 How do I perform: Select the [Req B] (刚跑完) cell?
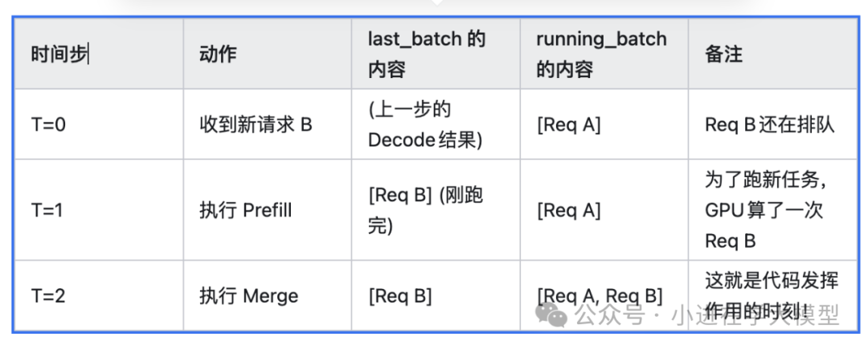(424, 211)
